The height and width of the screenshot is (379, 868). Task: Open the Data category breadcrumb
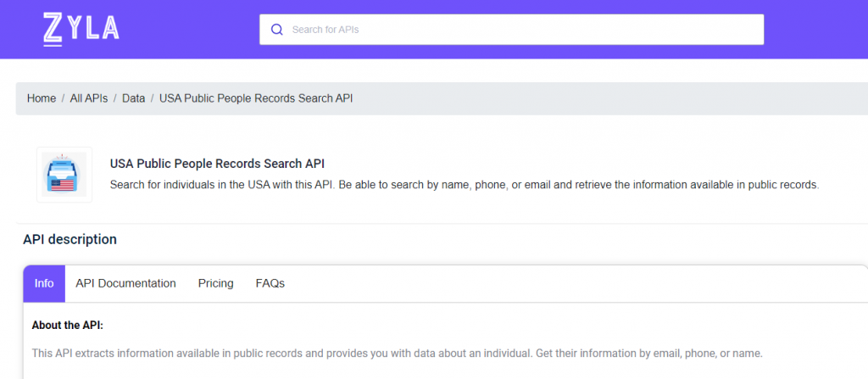click(x=133, y=98)
